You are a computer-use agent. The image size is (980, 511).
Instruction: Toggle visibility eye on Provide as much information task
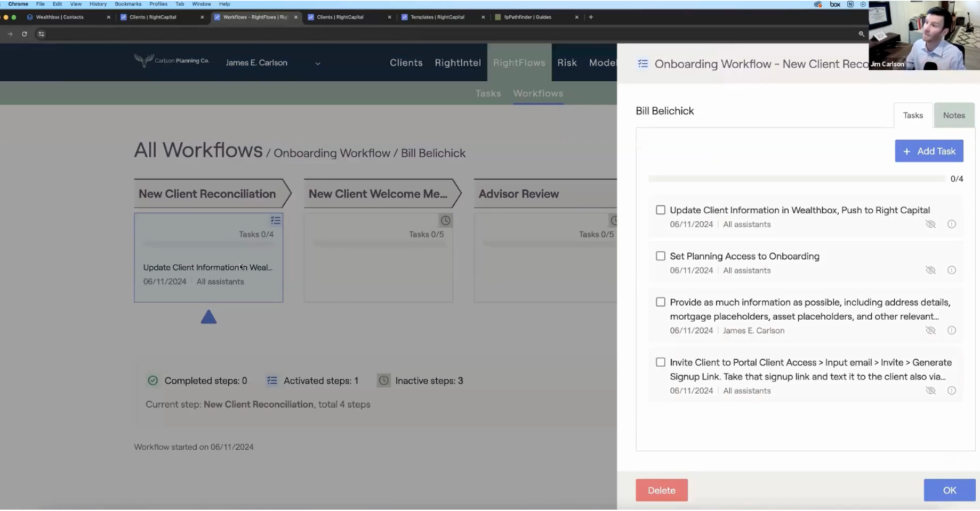(930, 330)
